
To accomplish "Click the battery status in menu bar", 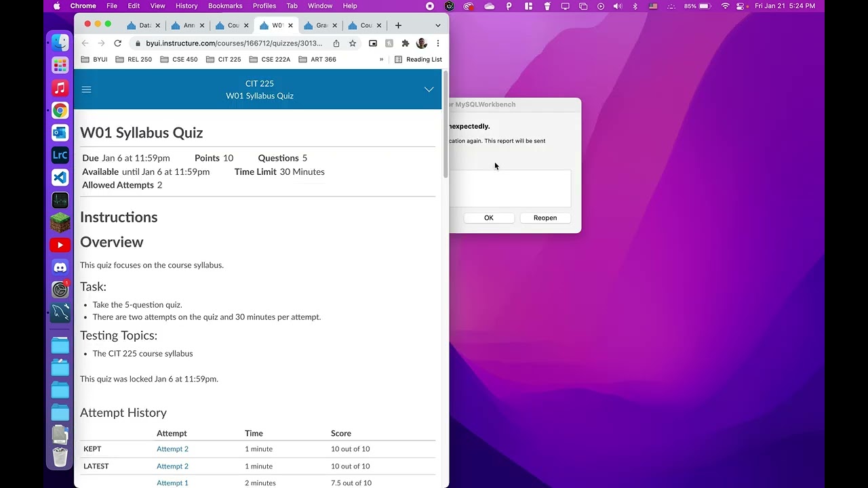I will [x=696, y=6].
